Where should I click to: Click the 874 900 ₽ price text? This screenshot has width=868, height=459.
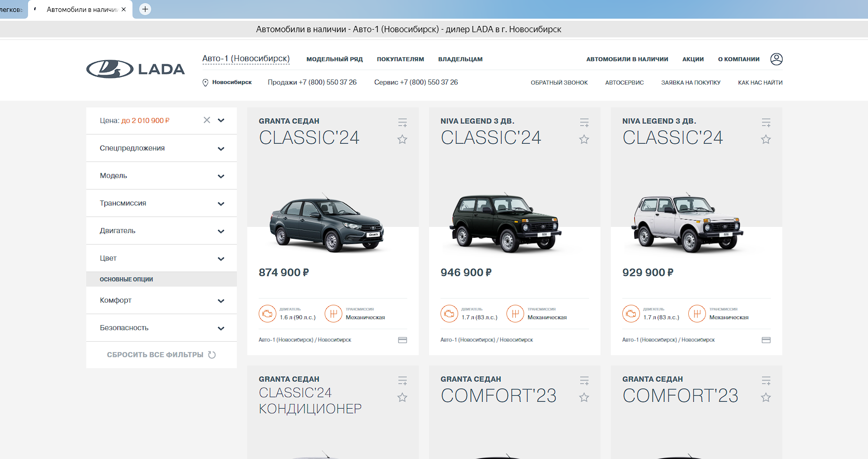click(x=284, y=273)
